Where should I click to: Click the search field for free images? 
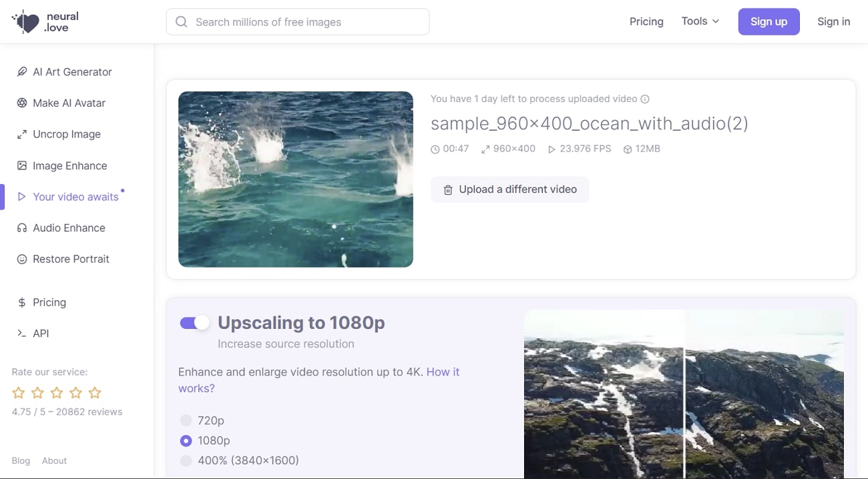click(x=297, y=21)
